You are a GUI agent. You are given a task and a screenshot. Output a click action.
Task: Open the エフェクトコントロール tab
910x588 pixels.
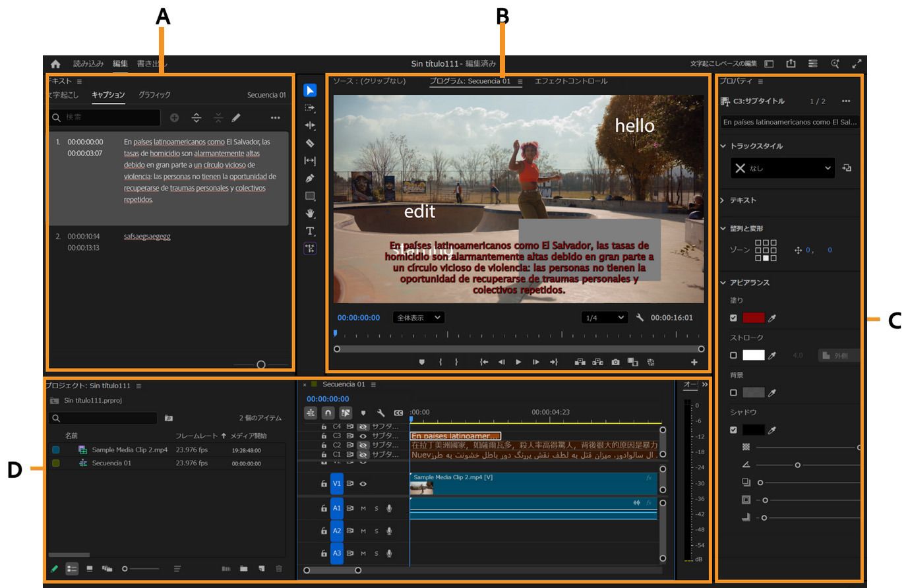(573, 81)
